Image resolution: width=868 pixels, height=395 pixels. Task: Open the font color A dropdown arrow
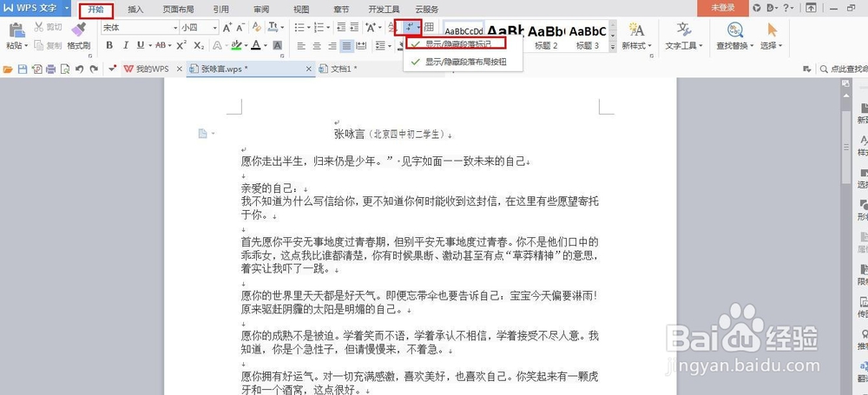(264, 45)
